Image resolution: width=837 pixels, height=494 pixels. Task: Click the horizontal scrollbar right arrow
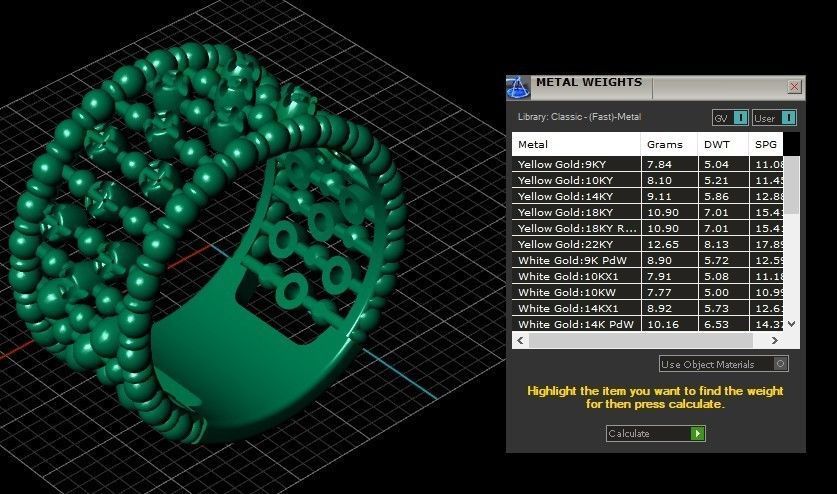pos(775,340)
